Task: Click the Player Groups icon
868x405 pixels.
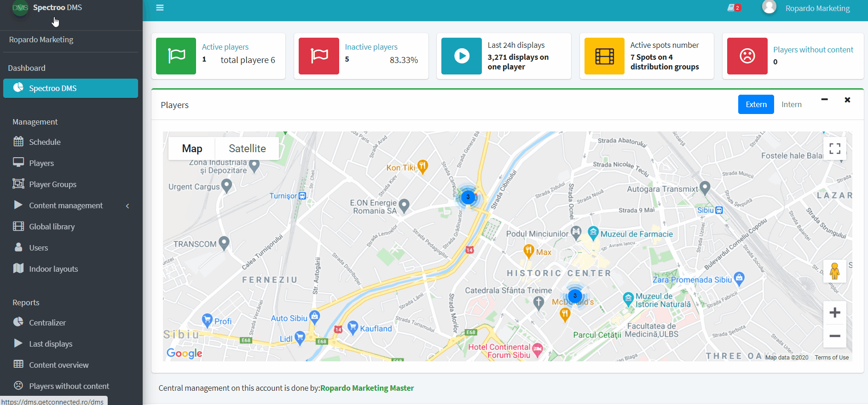Action: tap(18, 184)
